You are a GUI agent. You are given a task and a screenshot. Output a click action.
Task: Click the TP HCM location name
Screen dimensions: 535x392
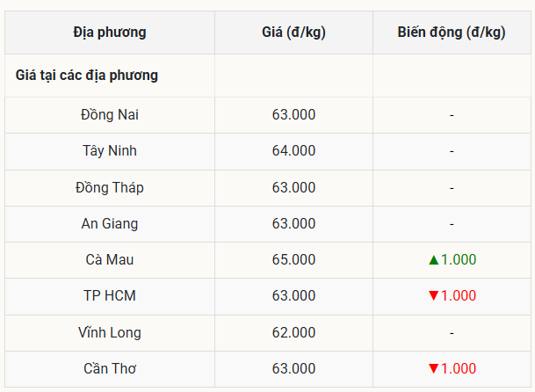(110, 296)
